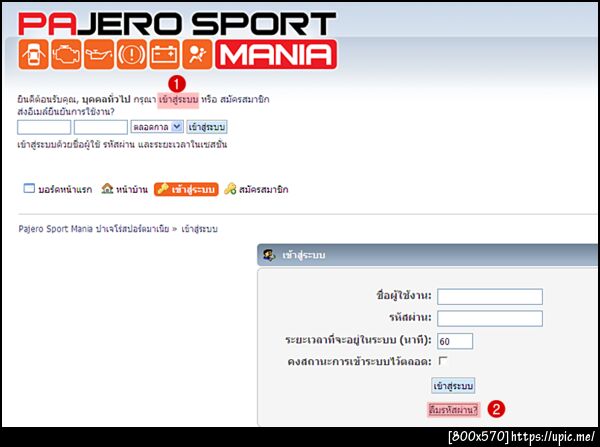Click the car doors open icon in logo
Viewport: 600px width, 447px height.
(x=33, y=54)
